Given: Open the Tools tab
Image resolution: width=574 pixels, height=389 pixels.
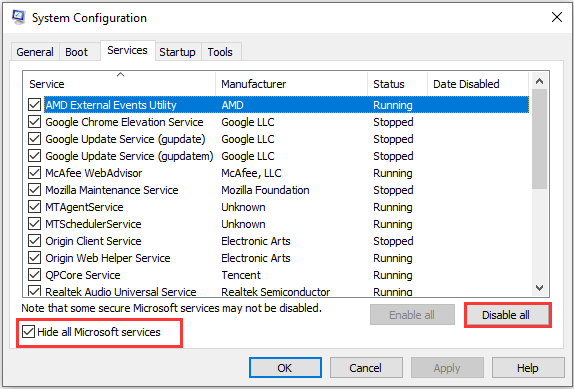Looking at the screenshot, I should click(x=220, y=52).
